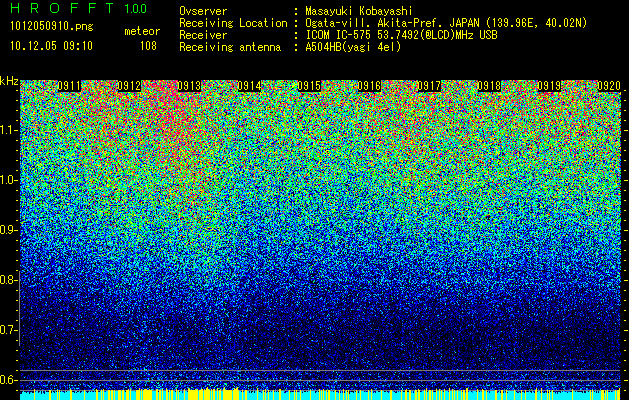
Task: Click the 0915 time marker
Action: (309, 86)
